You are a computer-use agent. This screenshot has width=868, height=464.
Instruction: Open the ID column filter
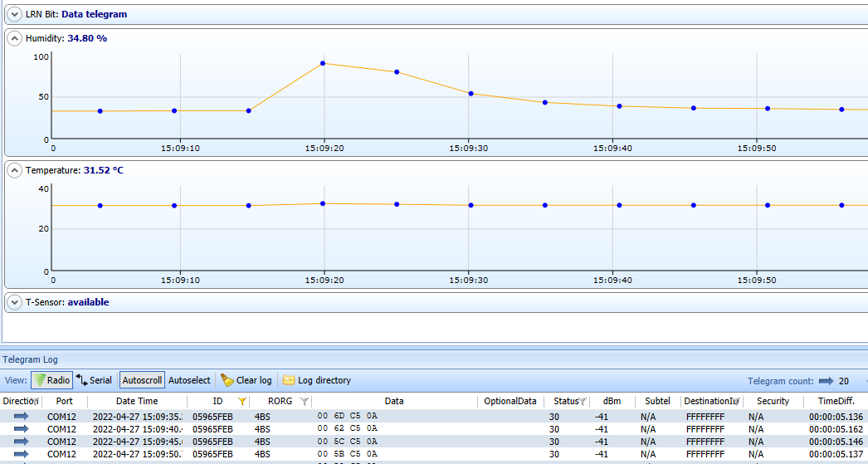click(x=242, y=402)
